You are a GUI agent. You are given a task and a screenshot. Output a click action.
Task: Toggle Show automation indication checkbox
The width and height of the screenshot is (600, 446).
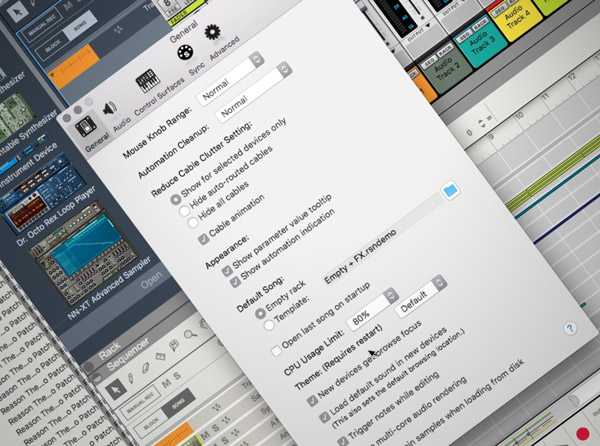click(x=235, y=282)
